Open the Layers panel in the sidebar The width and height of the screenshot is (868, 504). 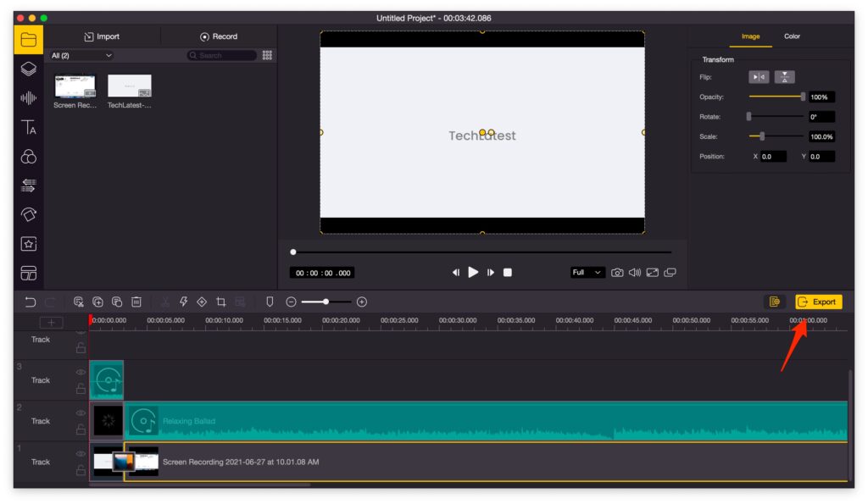click(28, 69)
